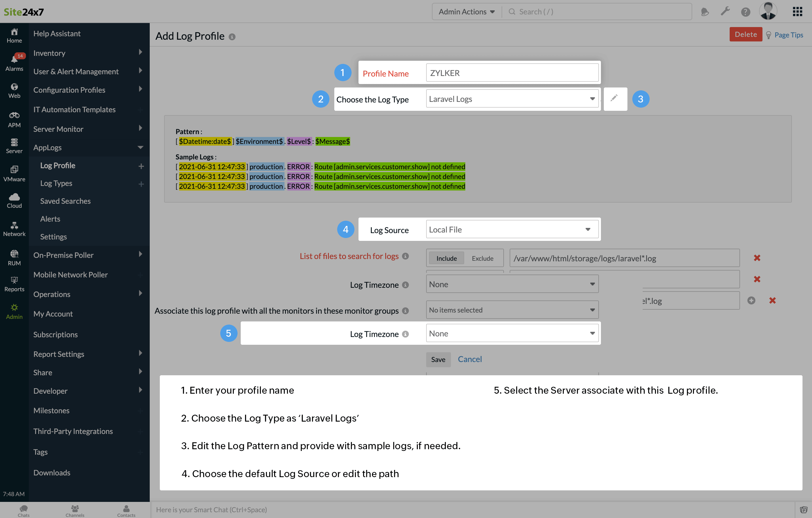Viewport: 812px width, 518px height.
Task: Click the Save button
Action: 438,360
